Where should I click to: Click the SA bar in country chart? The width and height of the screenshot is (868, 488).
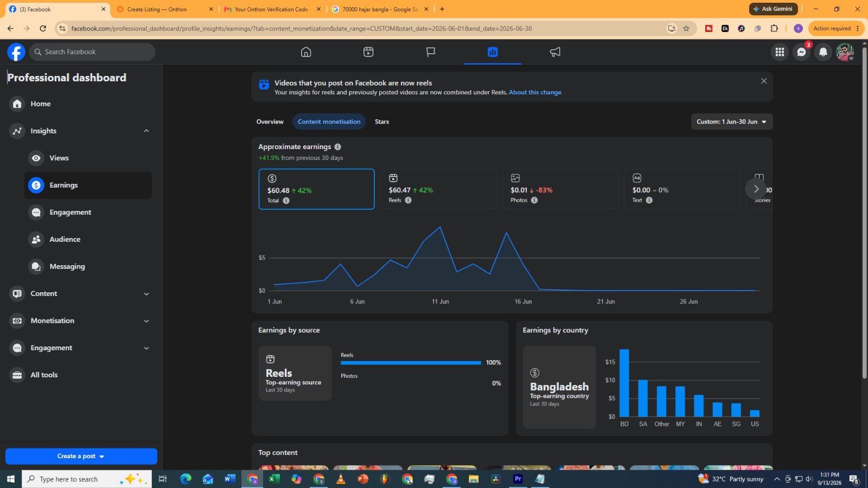[643, 398]
